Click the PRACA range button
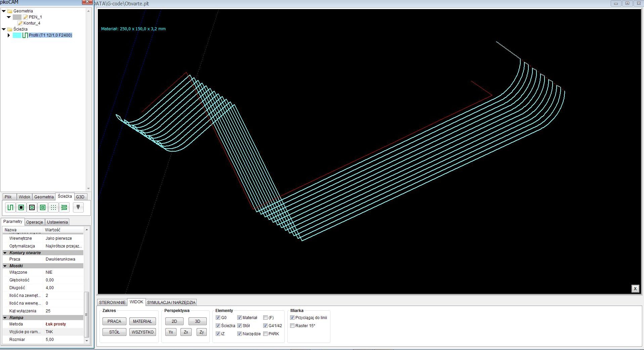The width and height of the screenshot is (644, 350). [114, 321]
